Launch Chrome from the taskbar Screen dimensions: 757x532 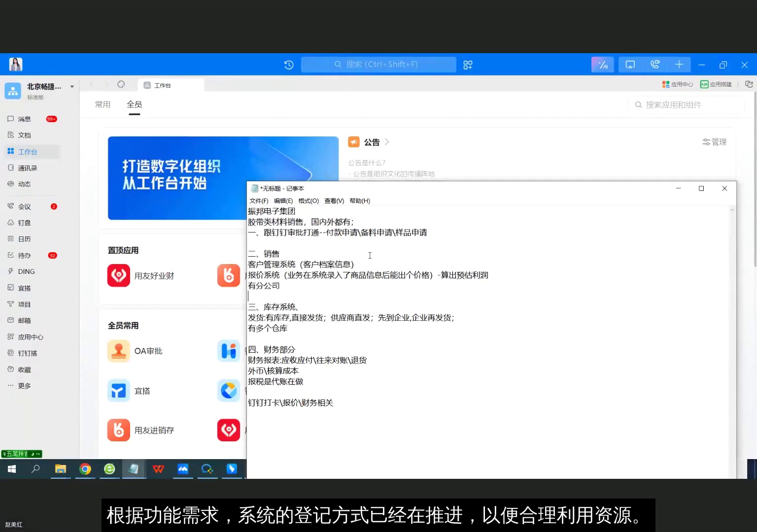click(x=85, y=469)
